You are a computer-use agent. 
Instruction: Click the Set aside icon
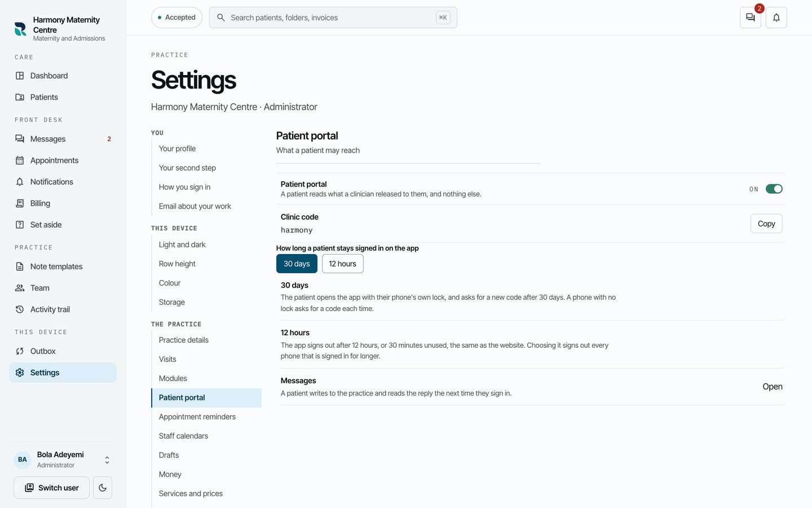[20, 225]
